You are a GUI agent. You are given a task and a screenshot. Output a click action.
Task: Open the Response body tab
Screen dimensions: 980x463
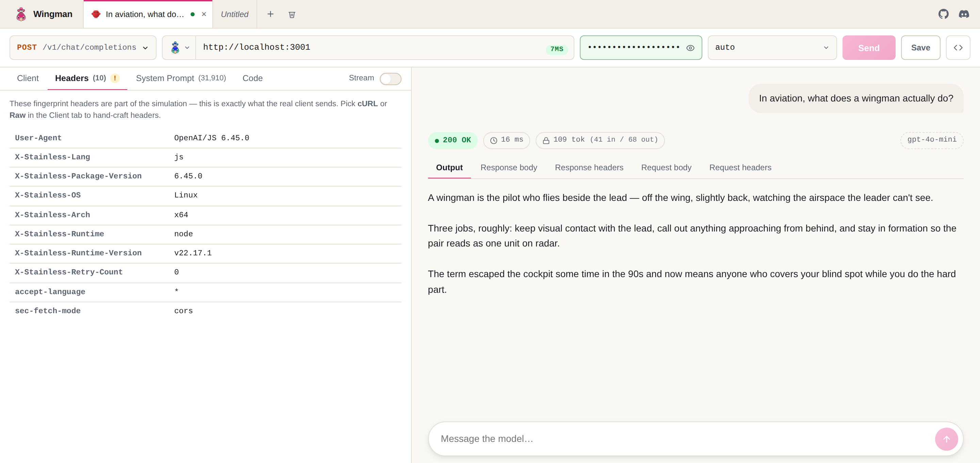[x=509, y=167]
